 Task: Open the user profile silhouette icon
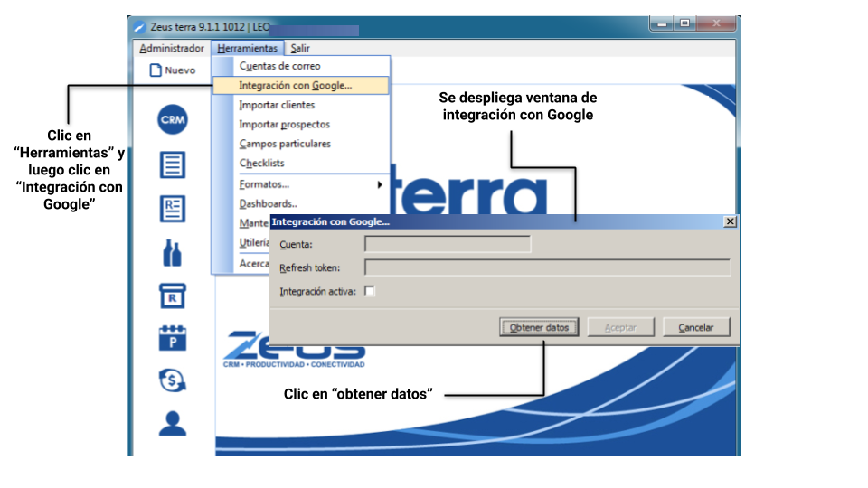173,424
